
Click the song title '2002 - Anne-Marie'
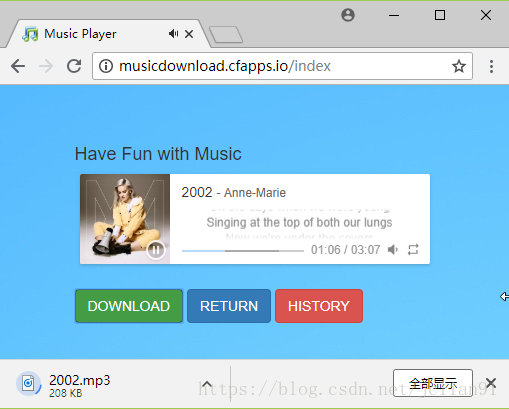233,192
